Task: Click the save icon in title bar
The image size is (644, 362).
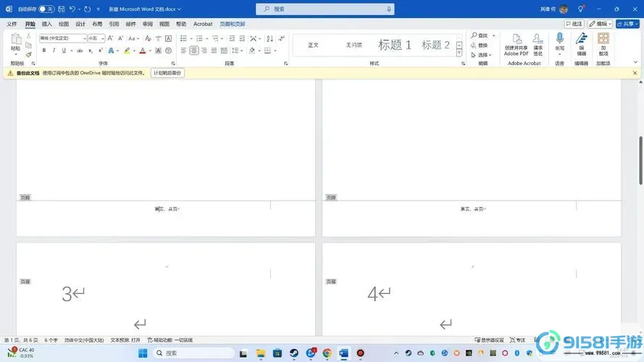Action: point(60,9)
